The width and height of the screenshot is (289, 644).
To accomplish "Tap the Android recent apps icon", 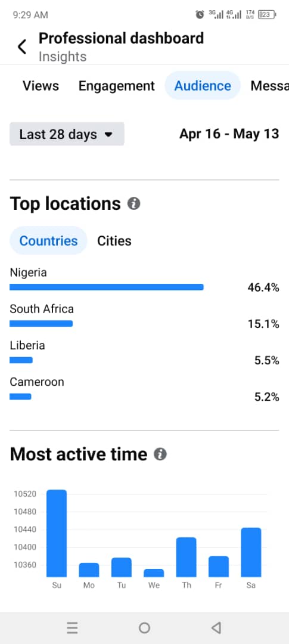I will point(72,627).
